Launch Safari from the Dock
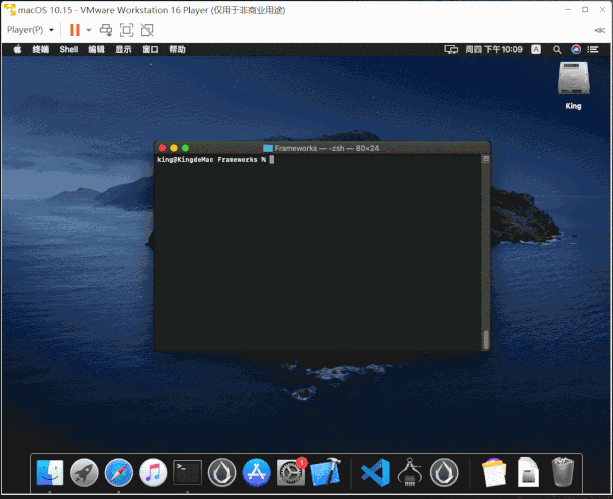 click(118, 472)
